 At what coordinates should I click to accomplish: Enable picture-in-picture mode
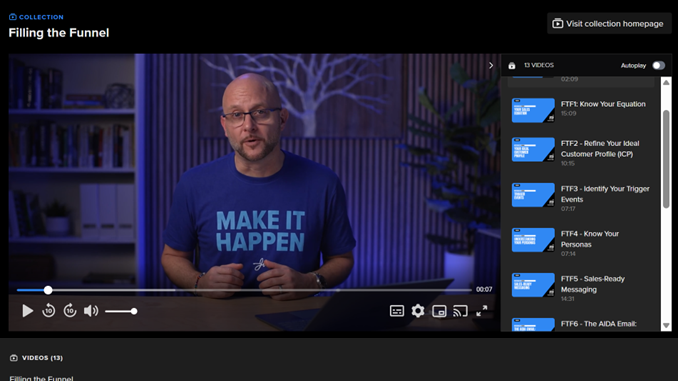click(439, 311)
